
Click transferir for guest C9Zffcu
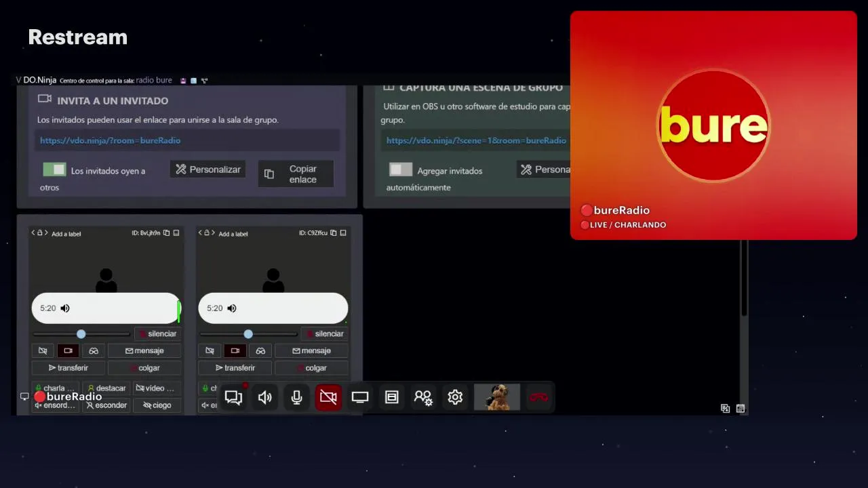(235, 368)
